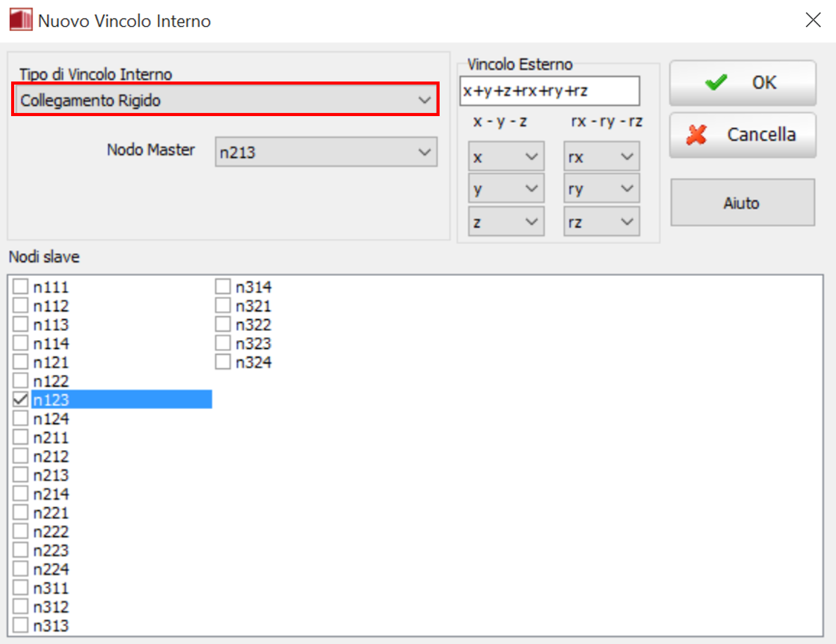Tick the n213 slave node checkbox
The image size is (836, 644).
[20, 475]
